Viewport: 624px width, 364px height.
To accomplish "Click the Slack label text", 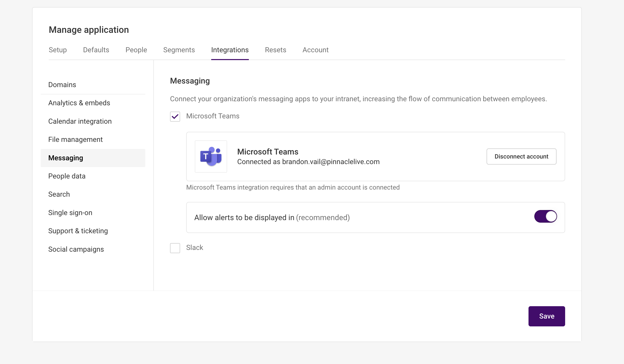I will (x=195, y=248).
